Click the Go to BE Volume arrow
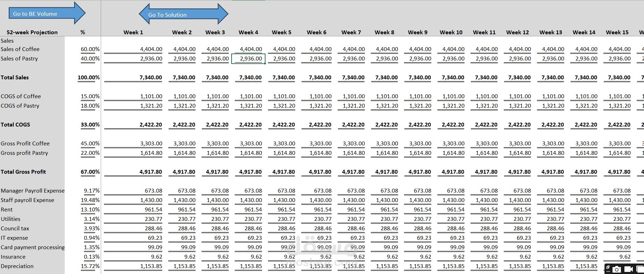The width and height of the screenshot is (644, 274). [47, 13]
